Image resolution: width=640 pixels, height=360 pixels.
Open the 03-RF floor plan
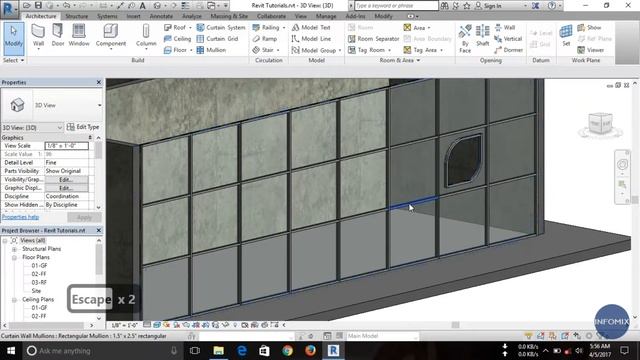(39, 282)
